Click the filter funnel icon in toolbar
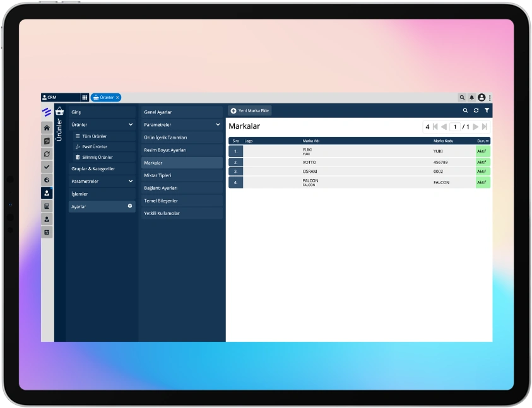Viewport: 532px width, 408px height. pos(487,110)
